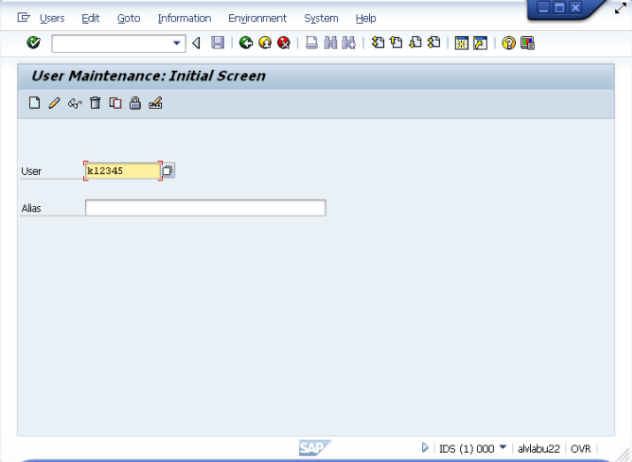Screen dimensions: 632x462
Task: Click the yellow Exit icon
Action: click(x=265, y=43)
